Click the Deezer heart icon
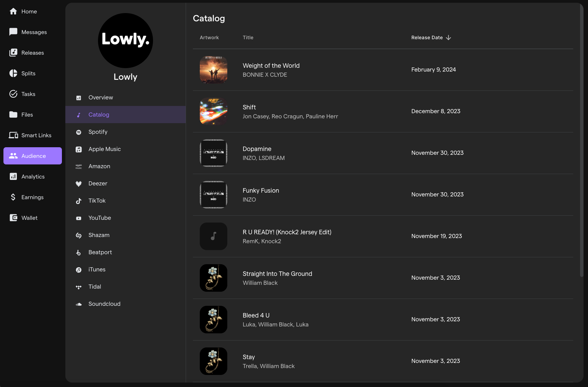Screen dimensions: 588x387 click(79, 184)
